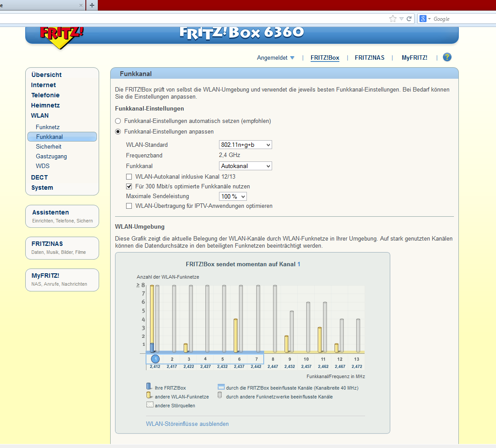496x448 pixels.
Task: Open Telefonie in the sidebar menu
Action: pos(45,95)
